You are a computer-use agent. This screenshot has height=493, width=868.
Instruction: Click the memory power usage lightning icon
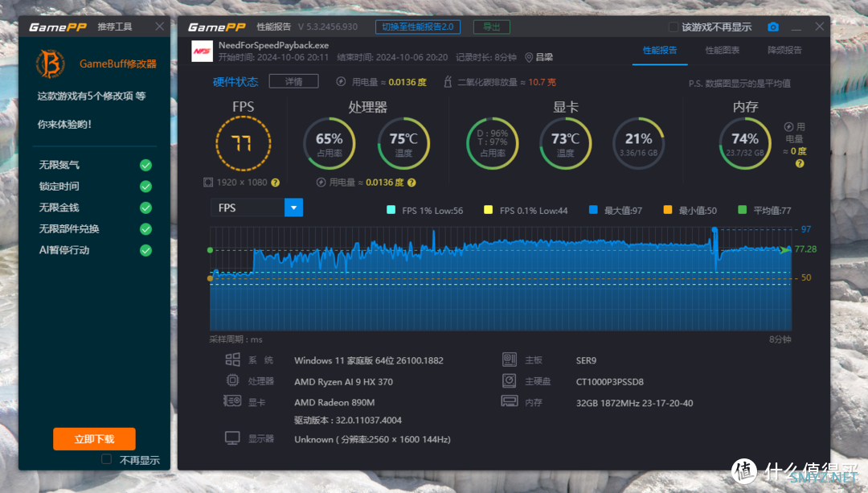(x=789, y=127)
